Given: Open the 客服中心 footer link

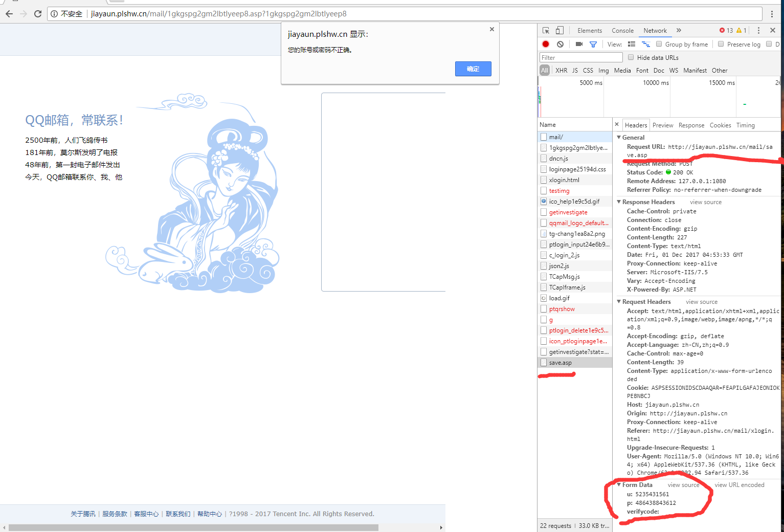Looking at the screenshot, I should click(x=146, y=514).
